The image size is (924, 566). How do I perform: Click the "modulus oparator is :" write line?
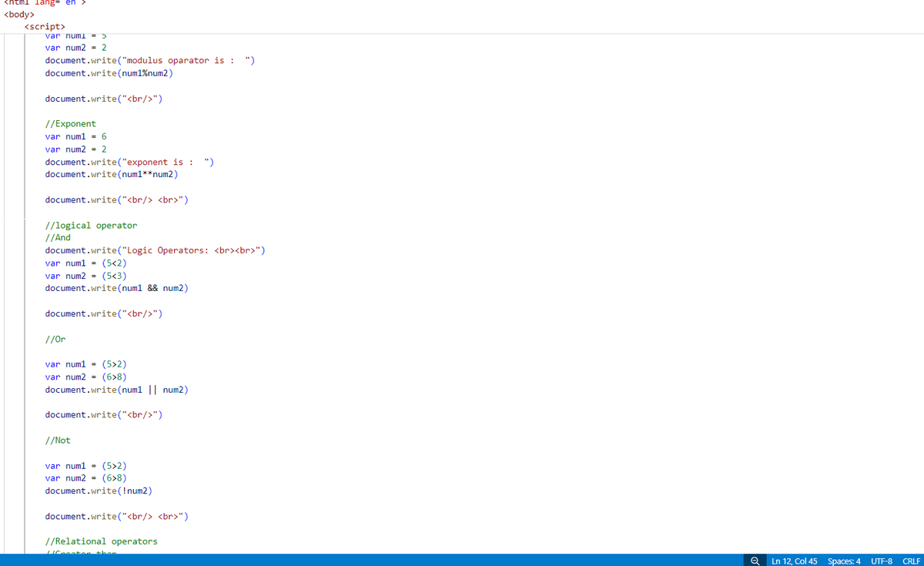150,60
